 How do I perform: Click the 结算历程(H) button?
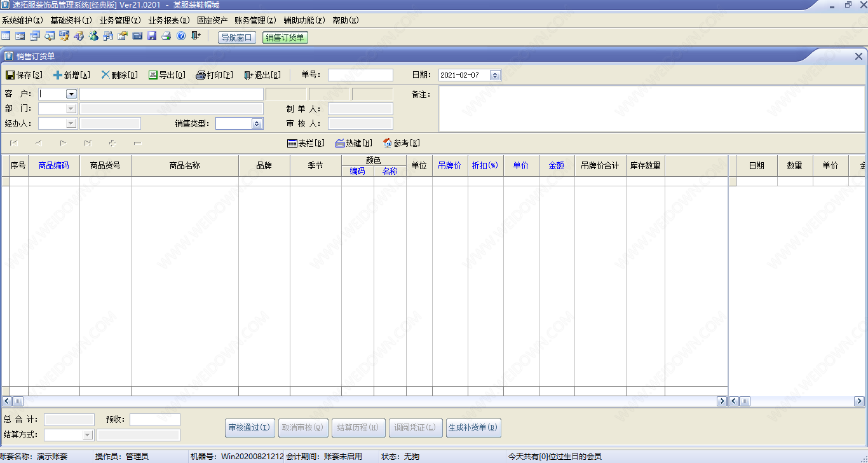pyautogui.click(x=358, y=427)
